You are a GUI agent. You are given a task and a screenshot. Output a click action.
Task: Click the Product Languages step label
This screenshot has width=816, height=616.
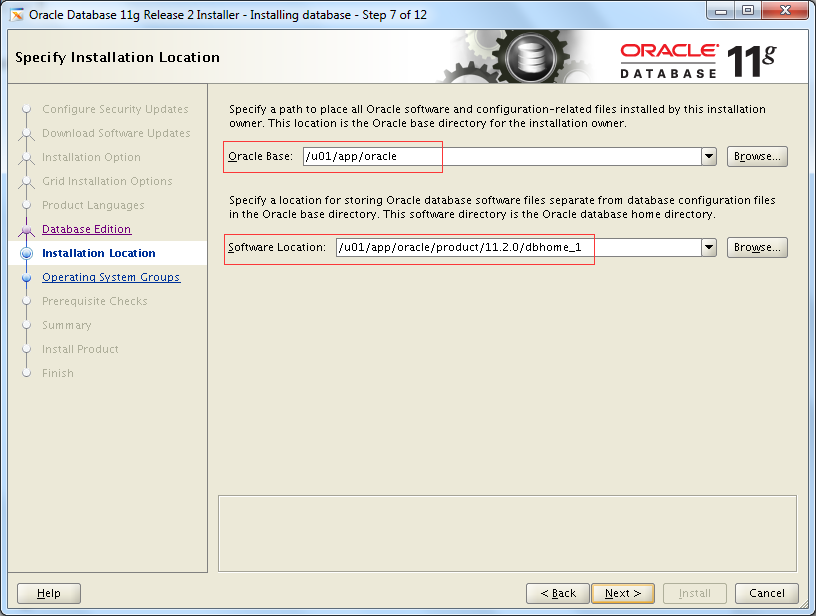(x=93, y=205)
